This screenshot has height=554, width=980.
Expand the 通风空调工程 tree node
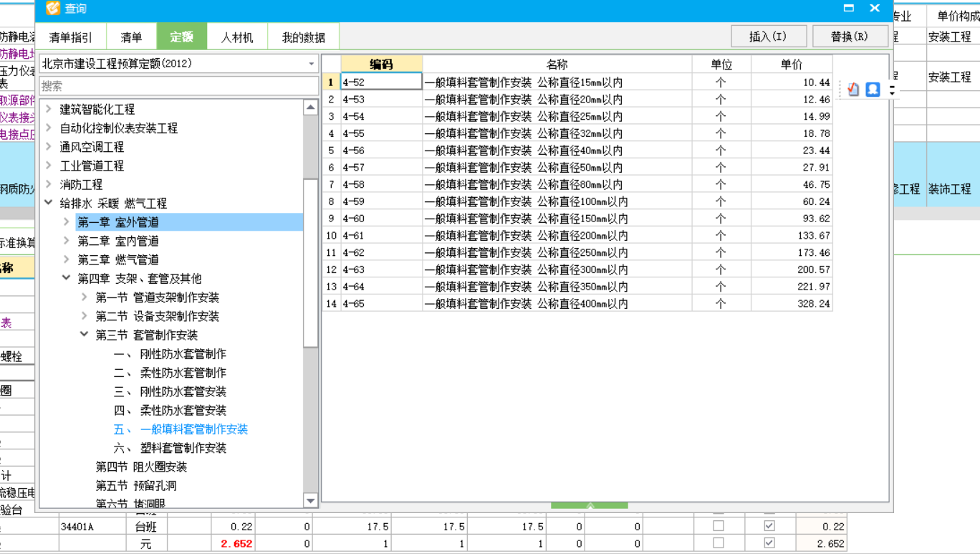pos(49,146)
